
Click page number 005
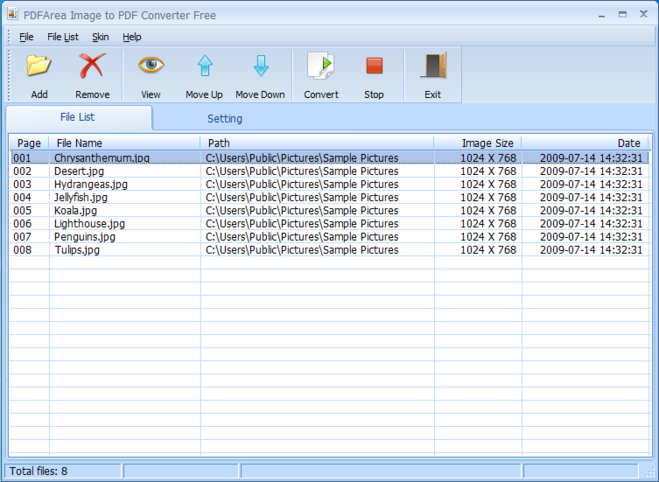22,211
